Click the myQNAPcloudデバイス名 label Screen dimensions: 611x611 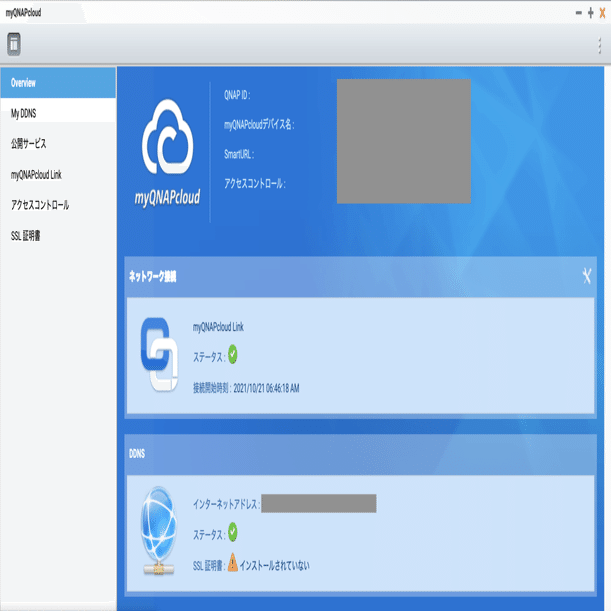pyautogui.click(x=259, y=125)
